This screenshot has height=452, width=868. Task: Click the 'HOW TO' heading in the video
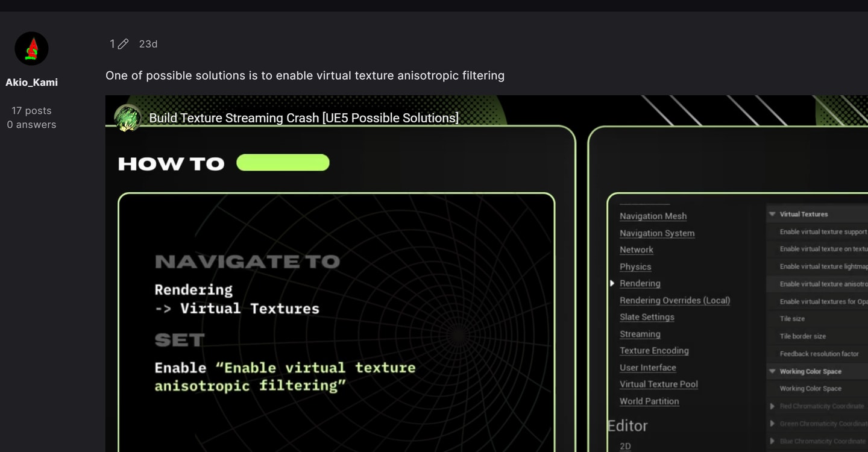(x=171, y=163)
